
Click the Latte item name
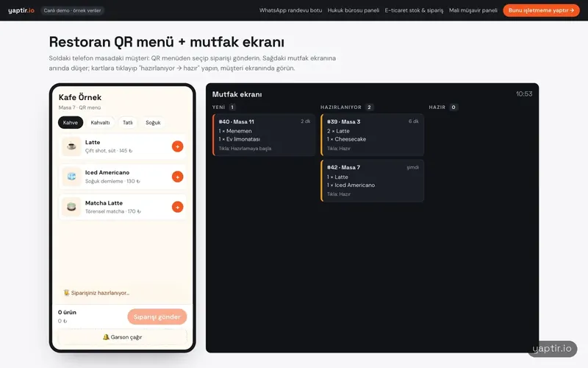click(93, 142)
